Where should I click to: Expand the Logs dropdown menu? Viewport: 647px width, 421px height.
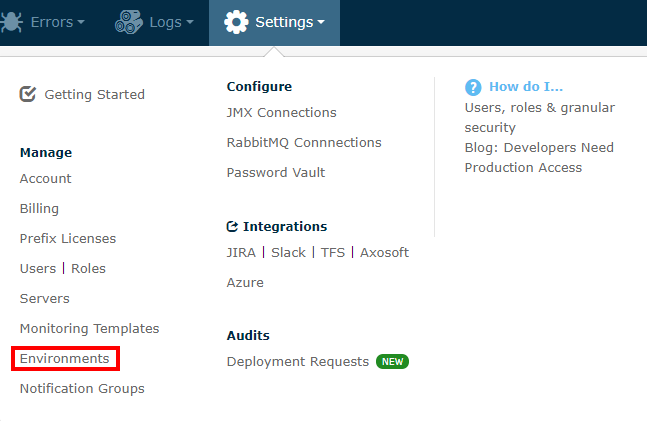(x=190, y=22)
